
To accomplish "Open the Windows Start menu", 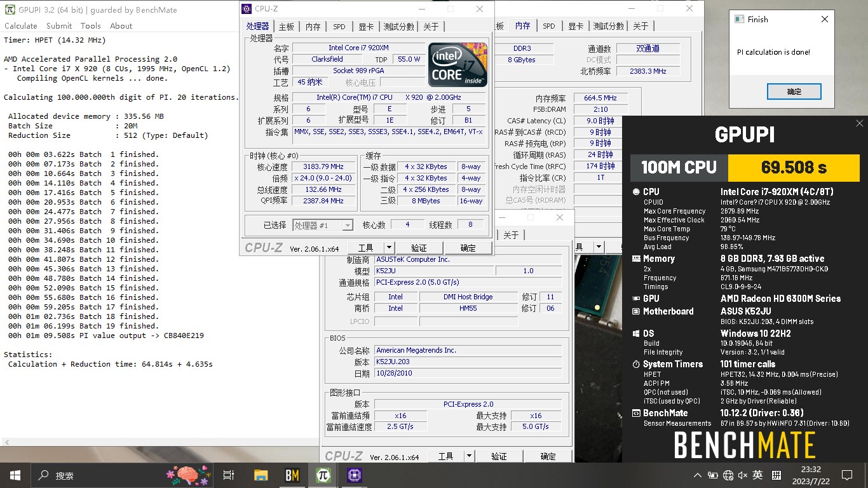I will (x=15, y=475).
